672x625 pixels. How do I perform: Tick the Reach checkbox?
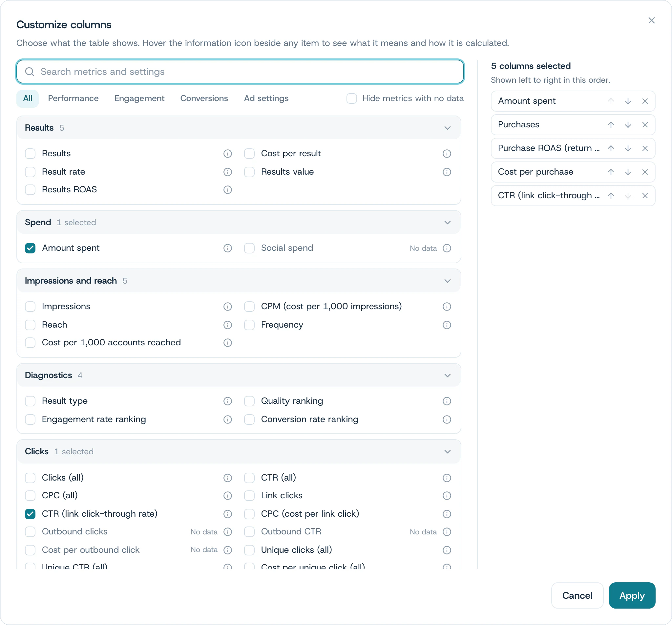[30, 325]
